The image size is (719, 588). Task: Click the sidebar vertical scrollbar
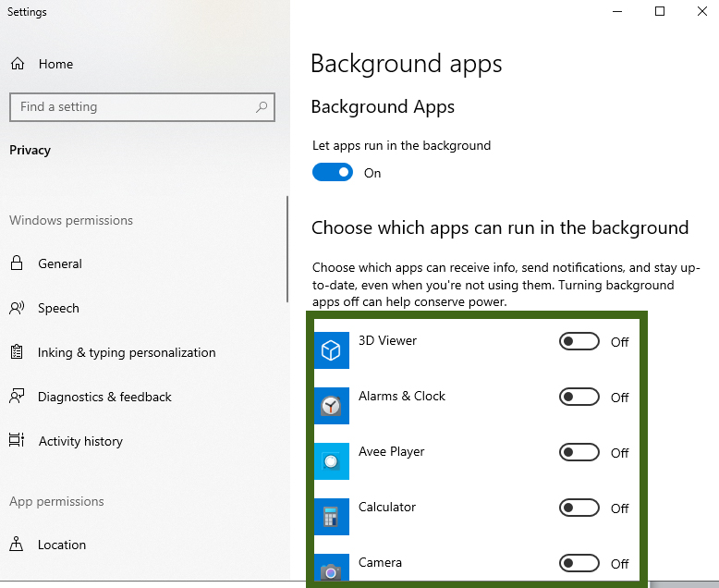coord(287,250)
